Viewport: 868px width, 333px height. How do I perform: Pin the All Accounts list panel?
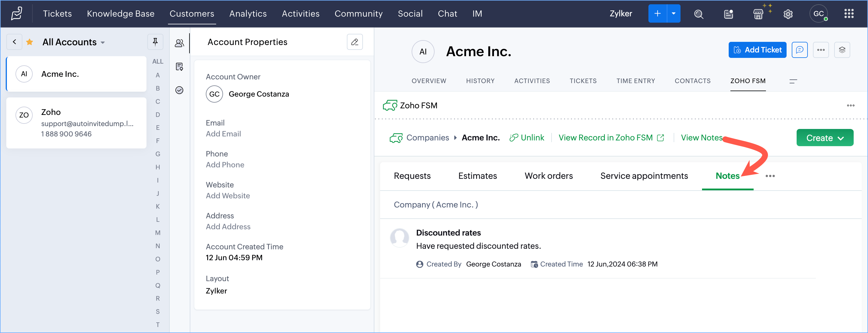[155, 42]
